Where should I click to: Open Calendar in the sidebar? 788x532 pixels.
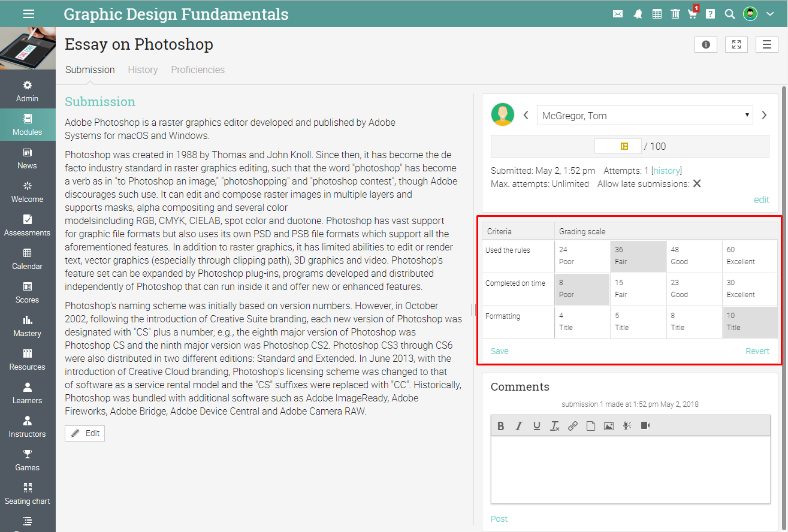click(28, 259)
